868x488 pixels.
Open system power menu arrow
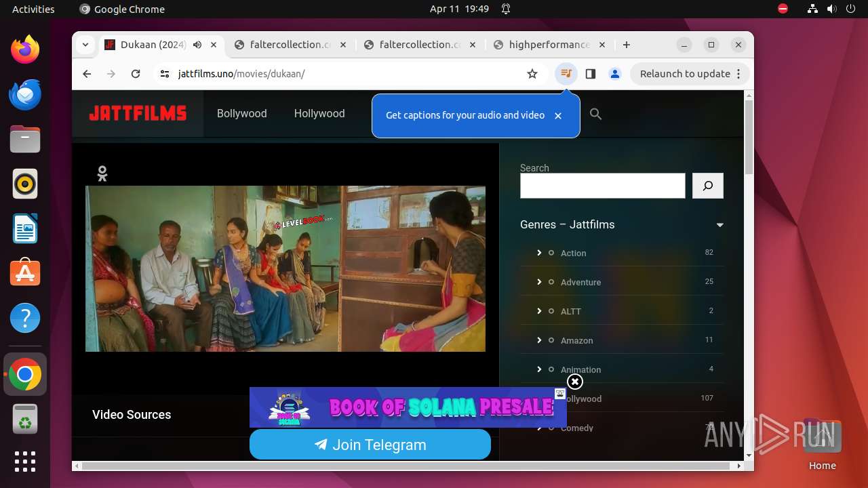[x=850, y=9]
